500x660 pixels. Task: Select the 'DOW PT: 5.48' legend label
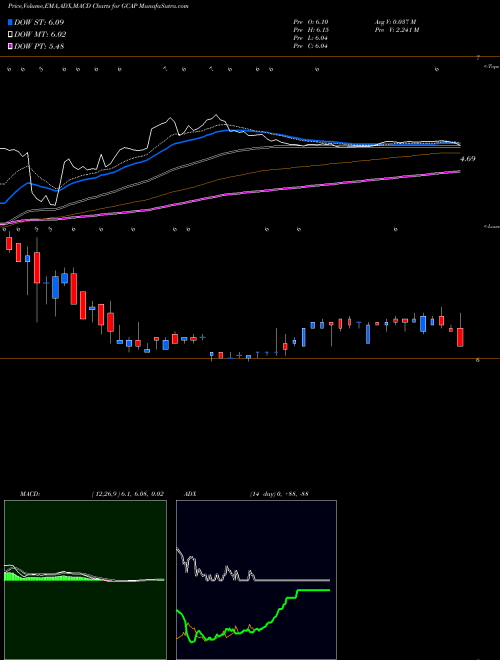pos(39,47)
